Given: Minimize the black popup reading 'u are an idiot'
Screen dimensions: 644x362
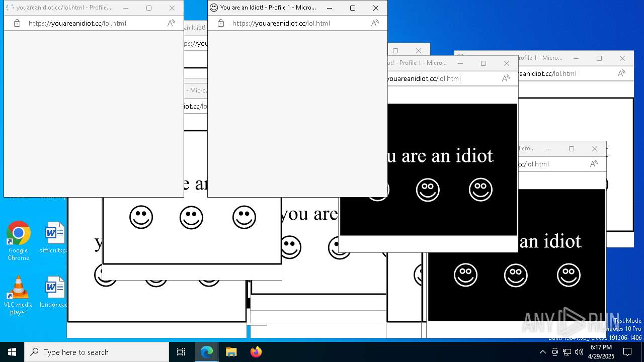Looking at the screenshot, I should pos(460,63).
